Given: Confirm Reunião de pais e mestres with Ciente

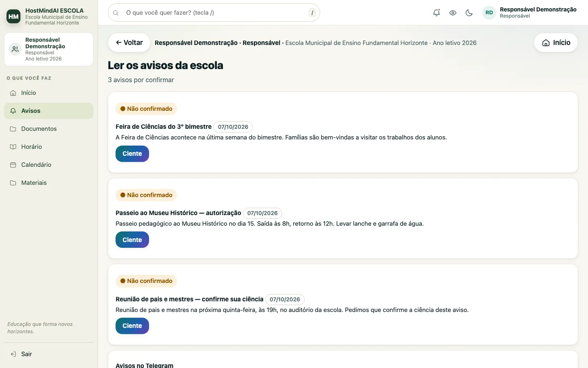Looking at the screenshot, I should [132, 326].
